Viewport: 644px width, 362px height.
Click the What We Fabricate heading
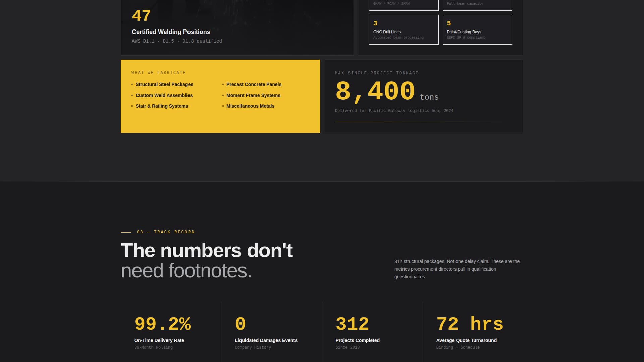tap(158, 73)
